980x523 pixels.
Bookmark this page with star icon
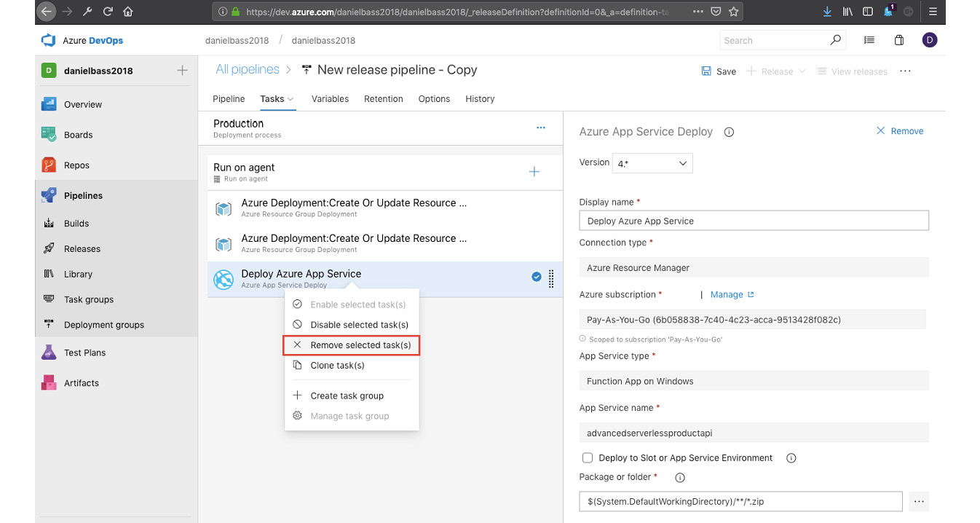(734, 12)
